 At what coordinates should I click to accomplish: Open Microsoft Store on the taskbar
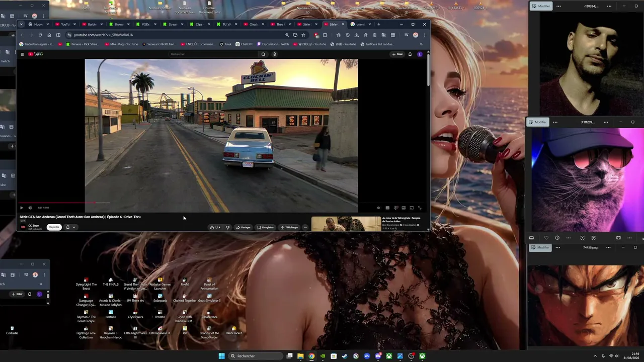tap(334, 356)
